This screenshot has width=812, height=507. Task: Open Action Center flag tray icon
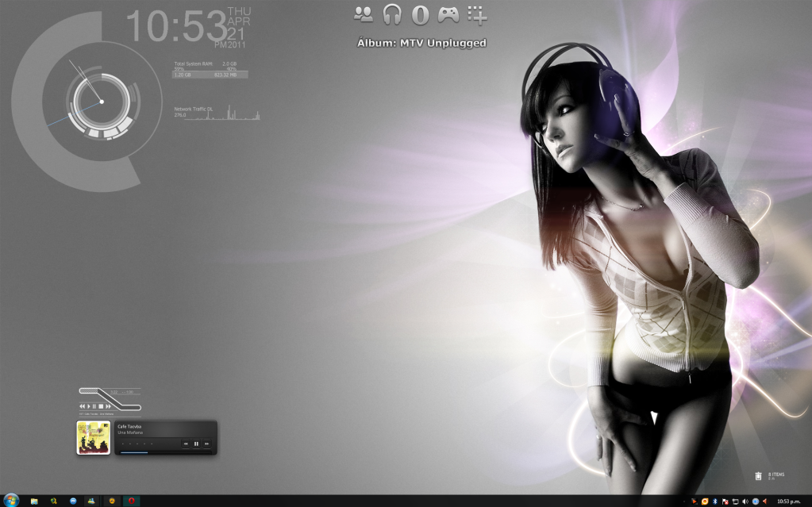pyautogui.click(x=725, y=501)
